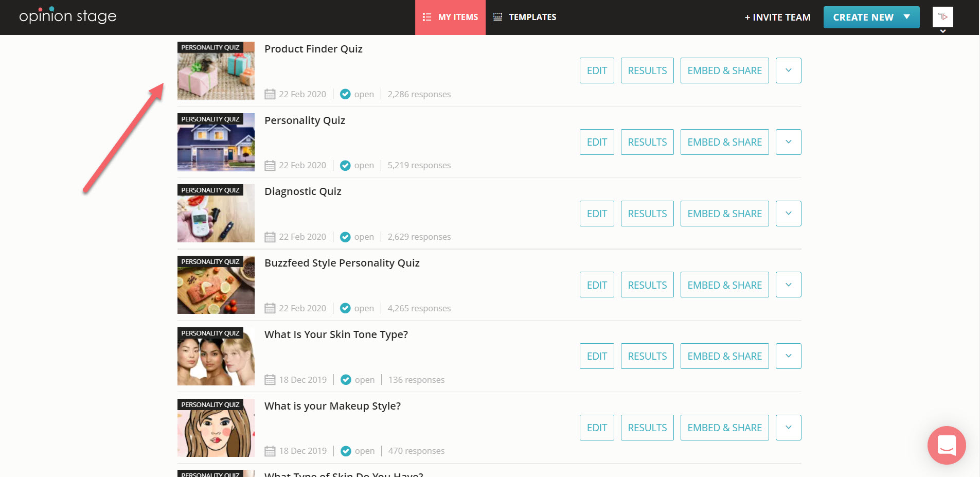980x477 pixels.
Task: Click open status checkmark for Makeup Style quiz
Action: pyautogui.click(x=346, y=451)
